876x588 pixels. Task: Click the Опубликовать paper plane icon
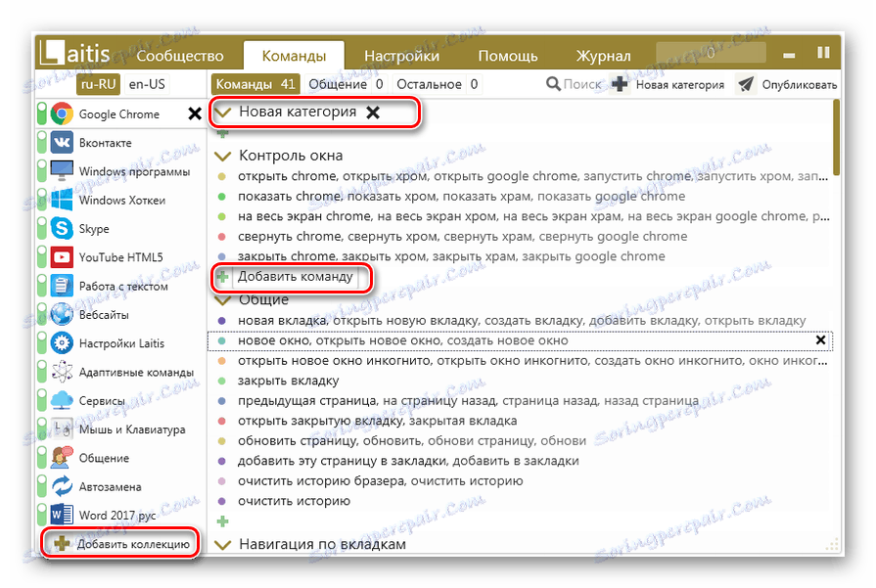coord(746,84)
